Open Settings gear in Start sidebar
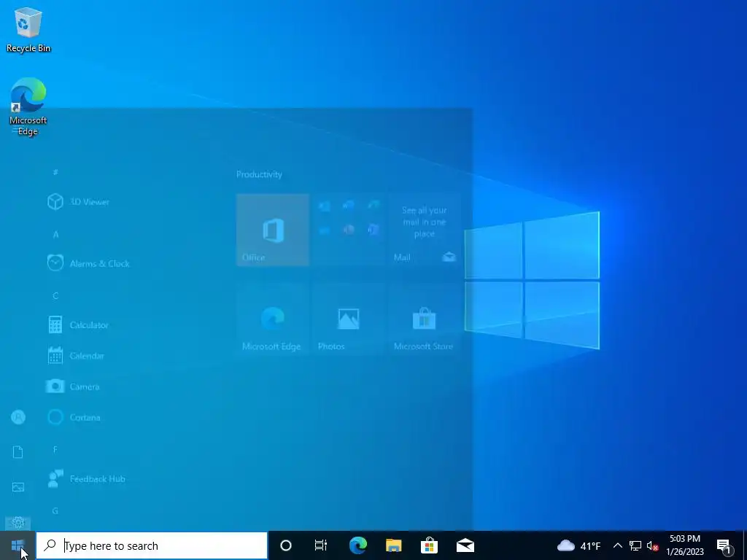This screenshot has width=747, height=560. 18,522
